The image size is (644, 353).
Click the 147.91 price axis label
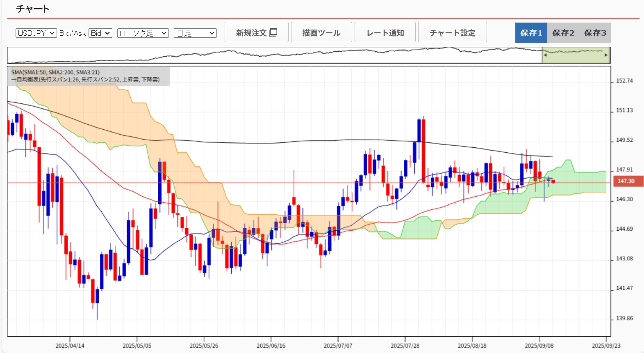point(624,170)
